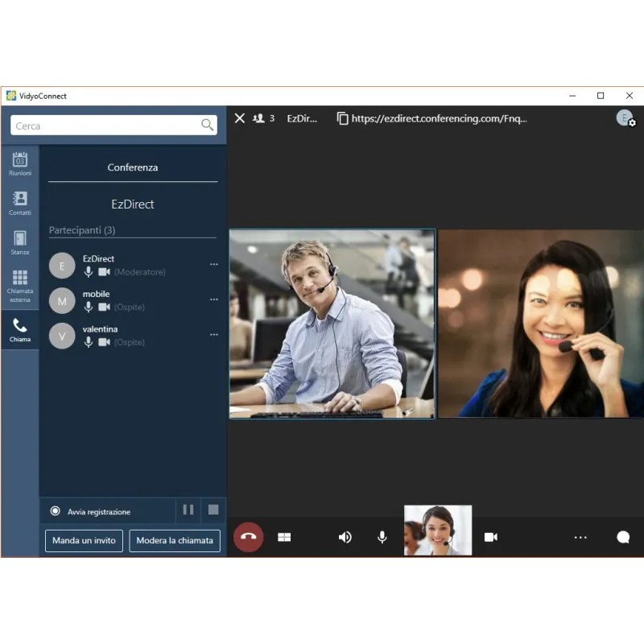Click Manda un invito button

(84, 540)
